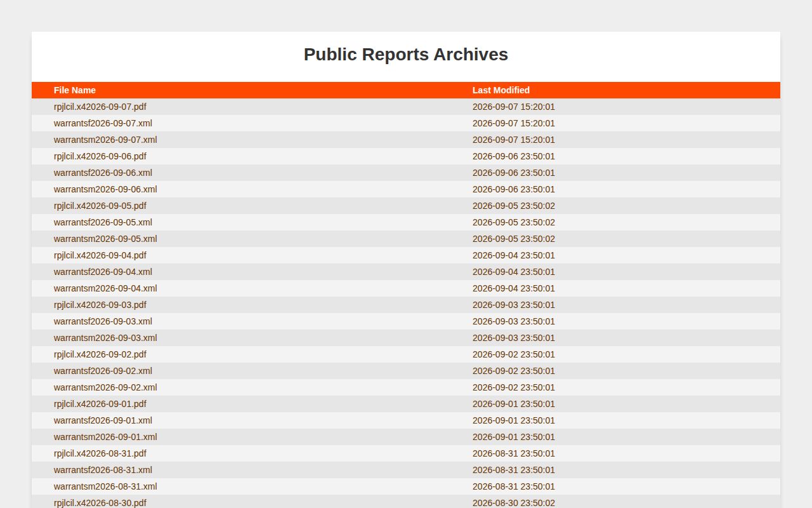Open warrantsf2026-09-07.xml file
Image resolution: width=812 pixels, height=508 pixels.
coord(103,123)
